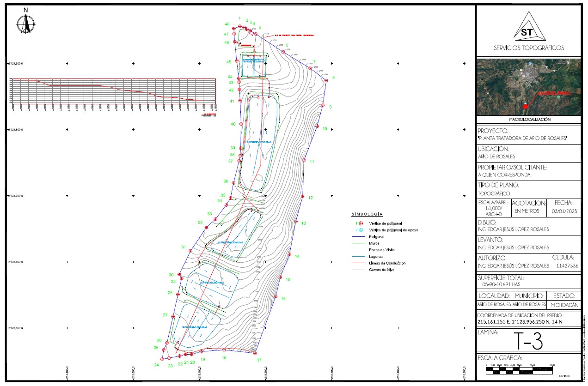Click the red marker of vertex 18
The image size is (588, 386).
point(224,350)
